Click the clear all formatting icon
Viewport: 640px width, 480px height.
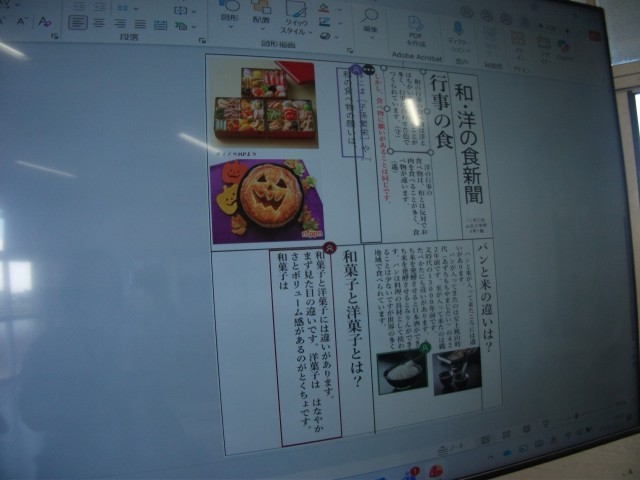pyautogui.click(x=44, y=21)
